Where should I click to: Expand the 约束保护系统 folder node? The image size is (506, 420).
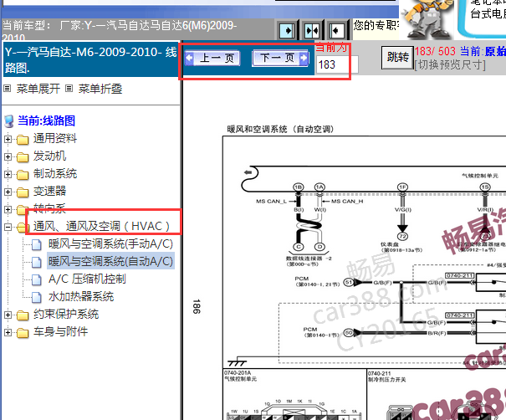[8, 315]
